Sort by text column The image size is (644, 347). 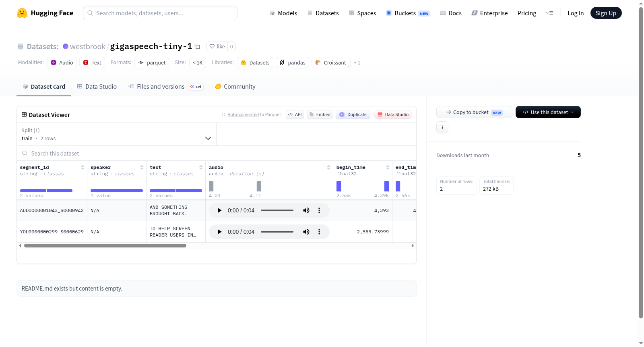201,167
